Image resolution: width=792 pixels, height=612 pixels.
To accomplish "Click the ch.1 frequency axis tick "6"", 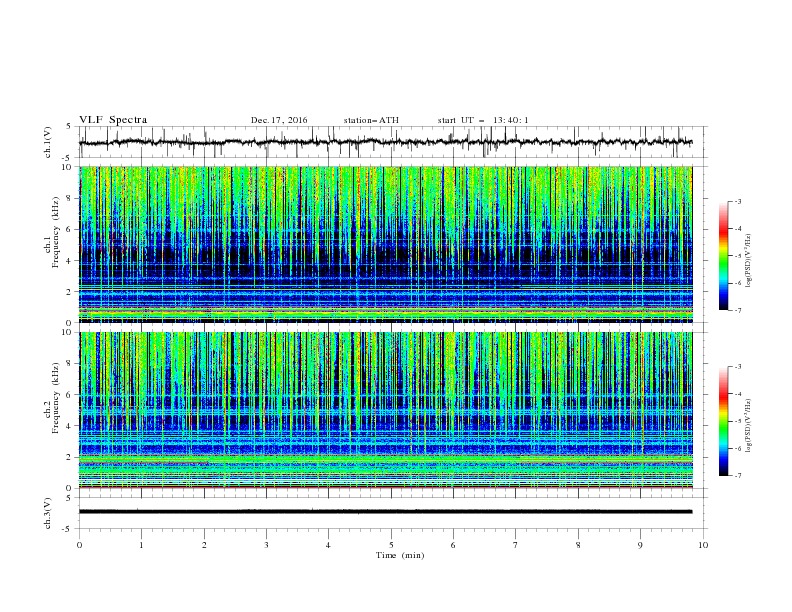I will [70, 229].
